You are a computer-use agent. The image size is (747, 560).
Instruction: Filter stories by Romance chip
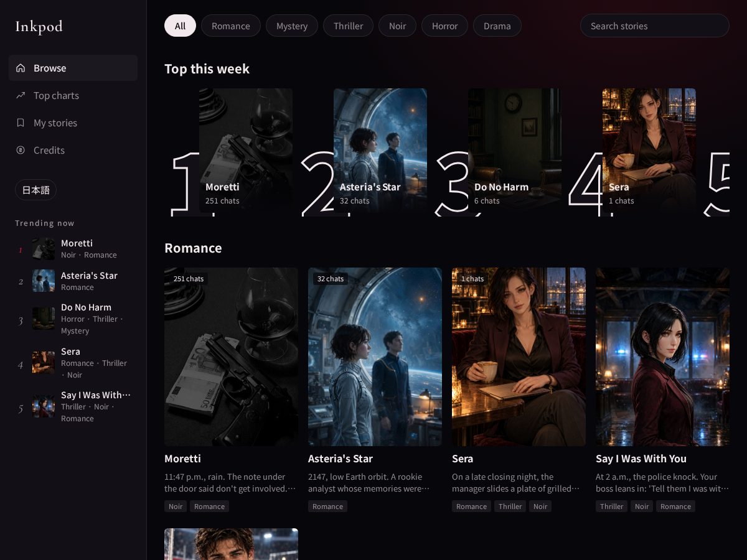click(x=231, y=26)
